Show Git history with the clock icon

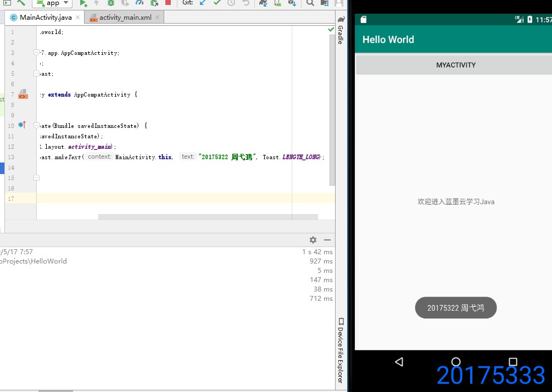(x=231, y=3)
